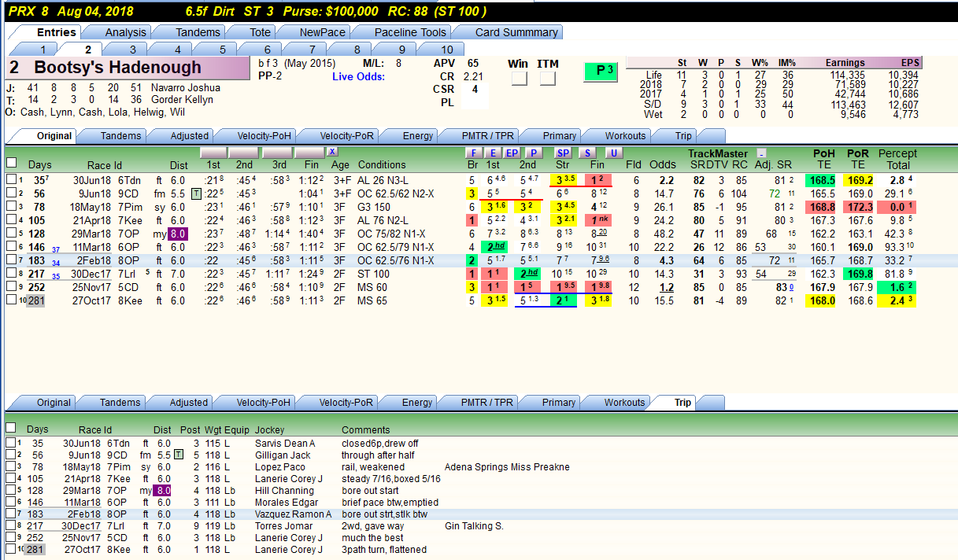The height and width of the screenshot is (560, 958).
Task: Check the 18May18 7Pim race line checkbox
Action: click(10, 206)
